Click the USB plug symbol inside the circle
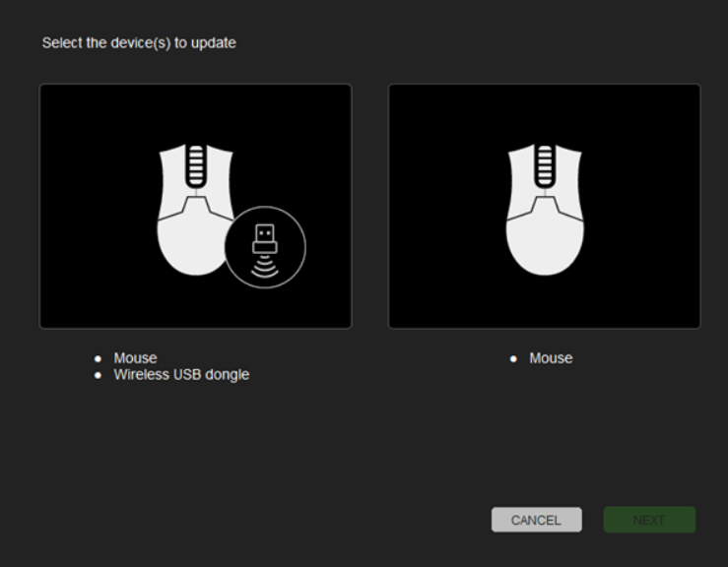The height and width of the screenshot is (567, 728). click(x=265, y=236)
